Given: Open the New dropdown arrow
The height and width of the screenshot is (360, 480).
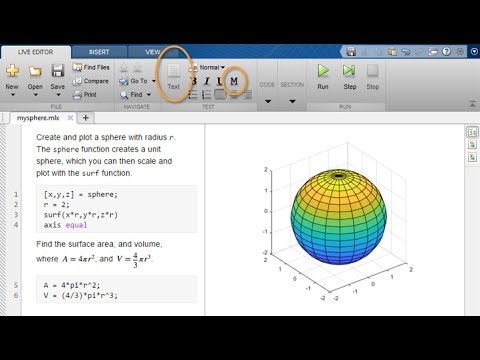Looking at the screenshot, I should coord(13,95).
